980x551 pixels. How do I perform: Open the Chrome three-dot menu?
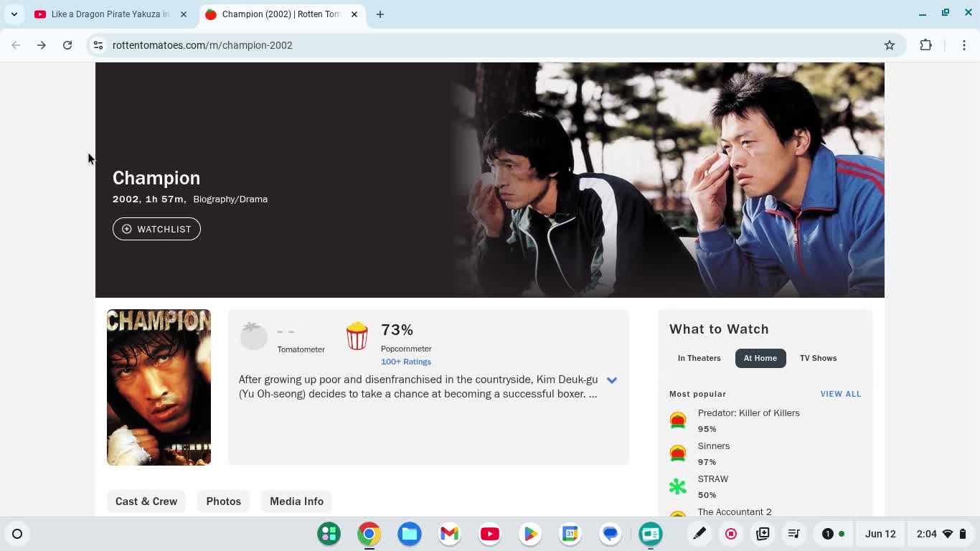click(x=964, y=45)
